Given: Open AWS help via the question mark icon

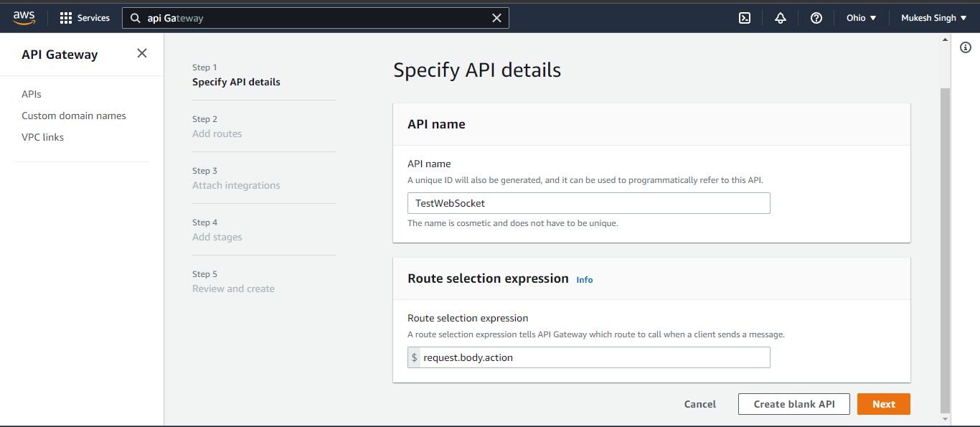Looking at the screenshot, I should coord(816,17).
